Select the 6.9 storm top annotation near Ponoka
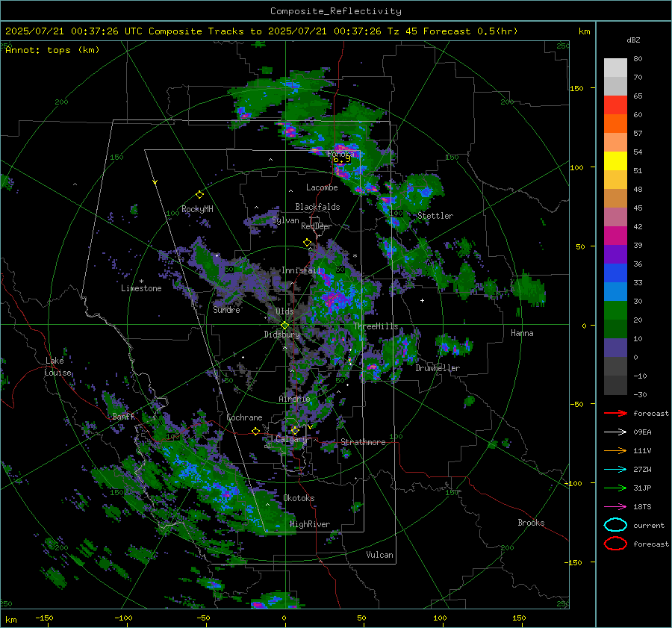 tap(341, 159)
